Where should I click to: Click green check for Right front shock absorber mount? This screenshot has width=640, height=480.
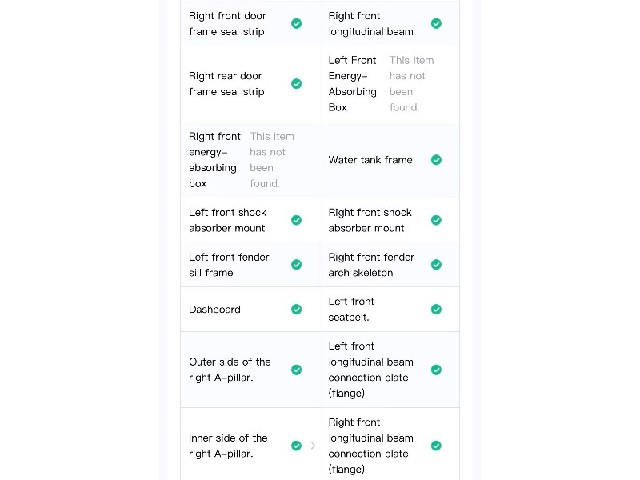tap(436, 220)
